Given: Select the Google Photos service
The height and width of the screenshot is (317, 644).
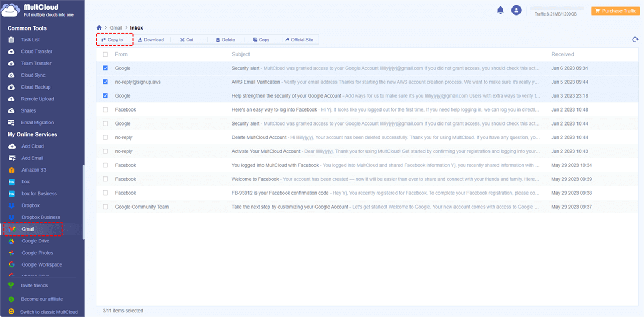Looking at the screenshot, I should coord(37,253).
